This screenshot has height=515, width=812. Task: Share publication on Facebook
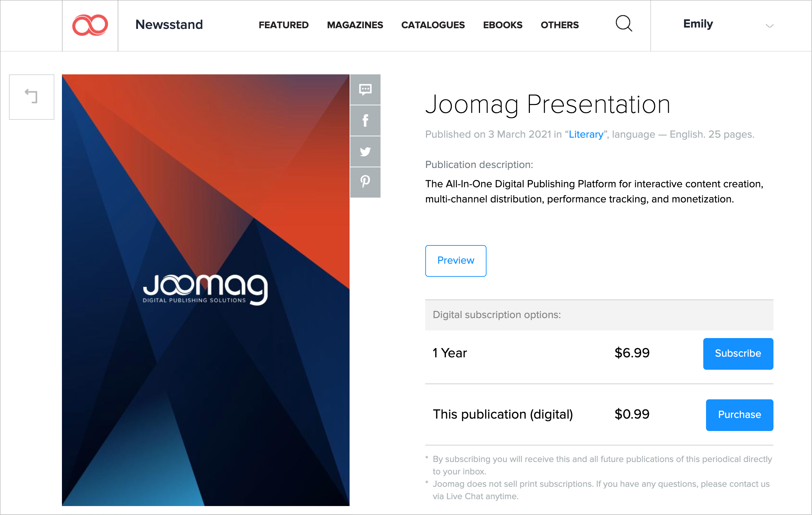tap(365, 120)
